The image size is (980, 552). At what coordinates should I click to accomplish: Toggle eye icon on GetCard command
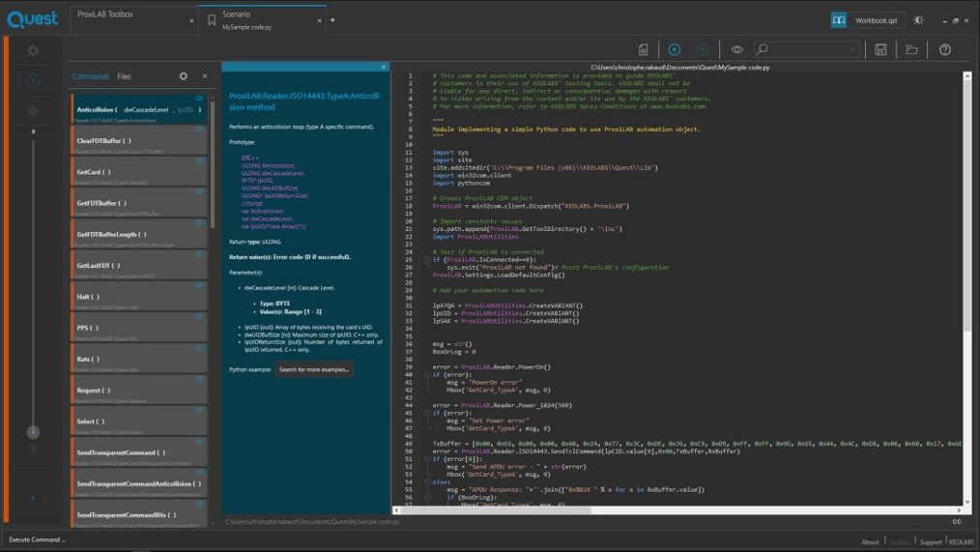click(x=200, y=160)
